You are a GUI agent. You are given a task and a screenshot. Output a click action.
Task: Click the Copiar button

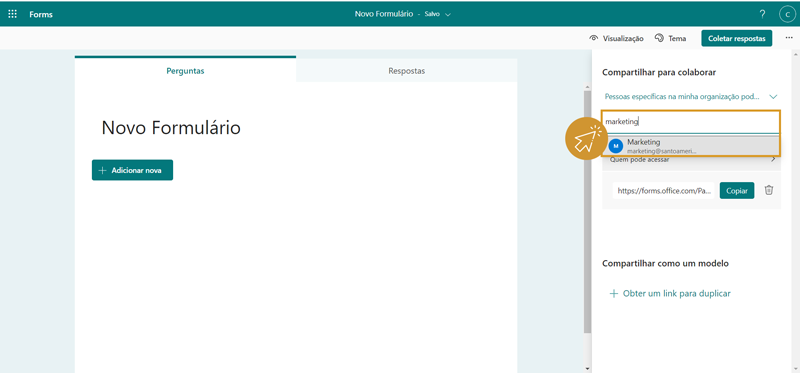[737, 191]
